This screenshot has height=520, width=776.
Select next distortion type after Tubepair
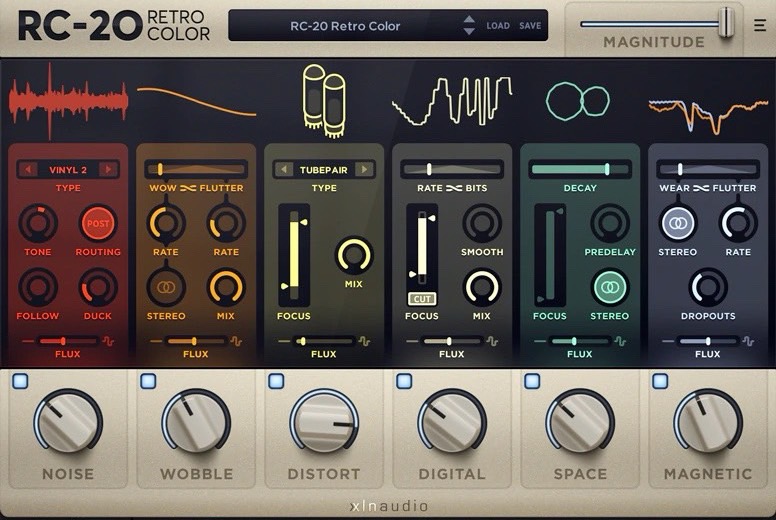[x=364, y=170]
